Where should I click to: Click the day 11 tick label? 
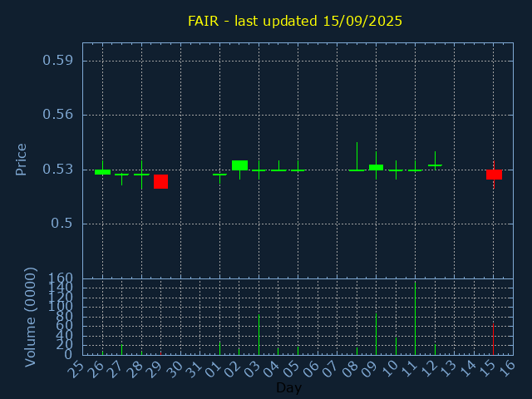pyautogui.click(x=408, y=369)
